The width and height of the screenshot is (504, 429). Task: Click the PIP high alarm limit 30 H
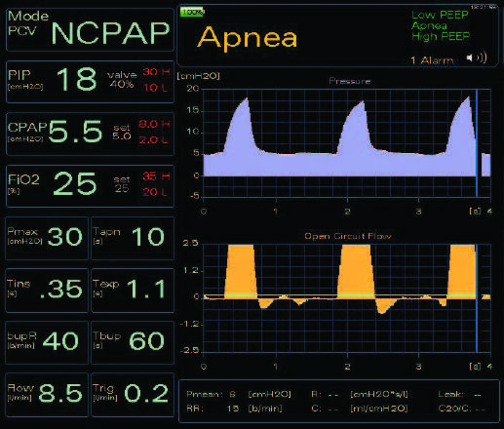point(156,71)
